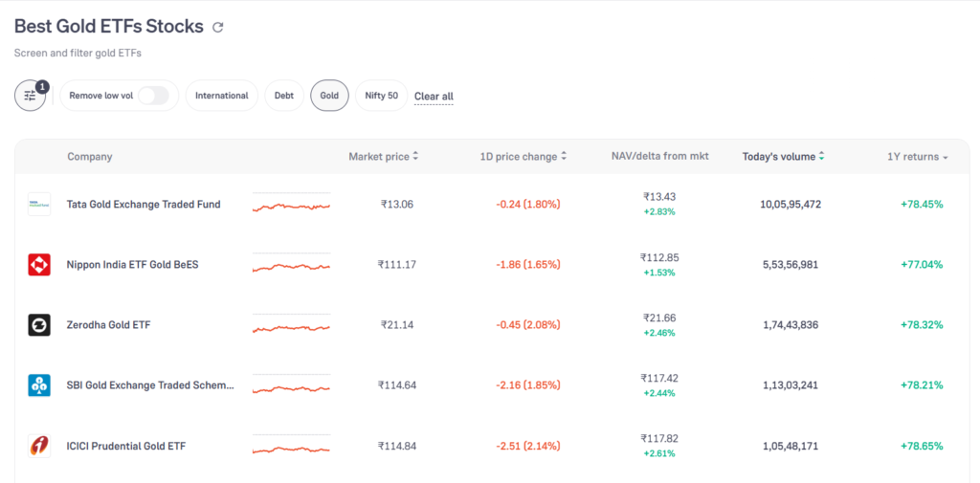Open the 1Y returns dropdown arrow
The width and height of the screenshot is (980, 483).
pyautogui.click(x=946, y=158)
